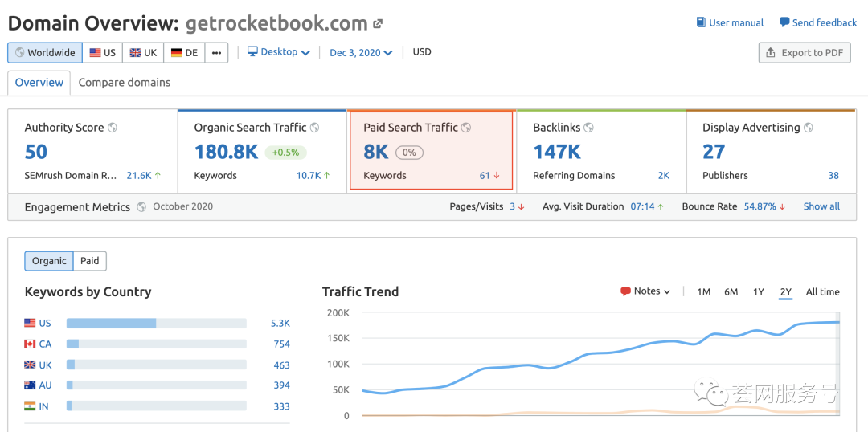
Task: Switch chart to the Paid toggle
Action: point(90,261)
